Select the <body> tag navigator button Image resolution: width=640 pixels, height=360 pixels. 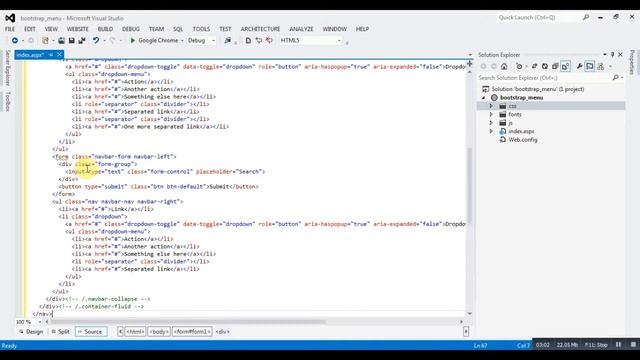[x=159, y=332]
